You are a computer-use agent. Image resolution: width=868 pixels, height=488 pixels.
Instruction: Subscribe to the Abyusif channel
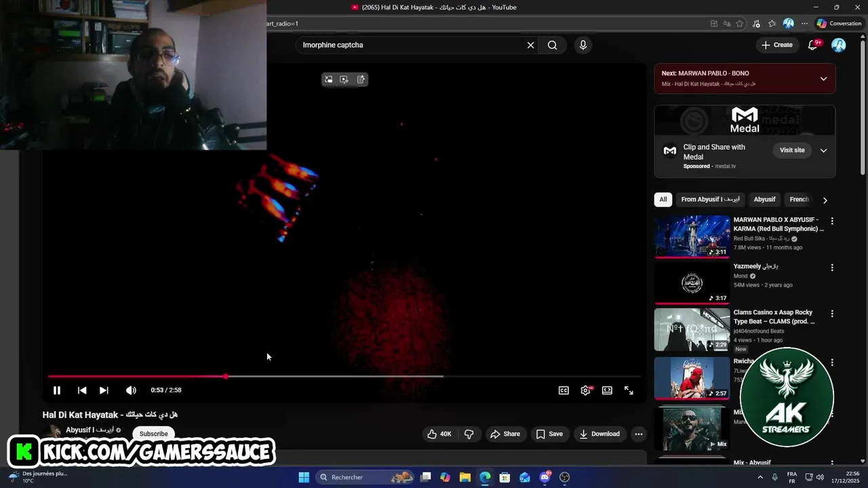click(x=154, y=434)
